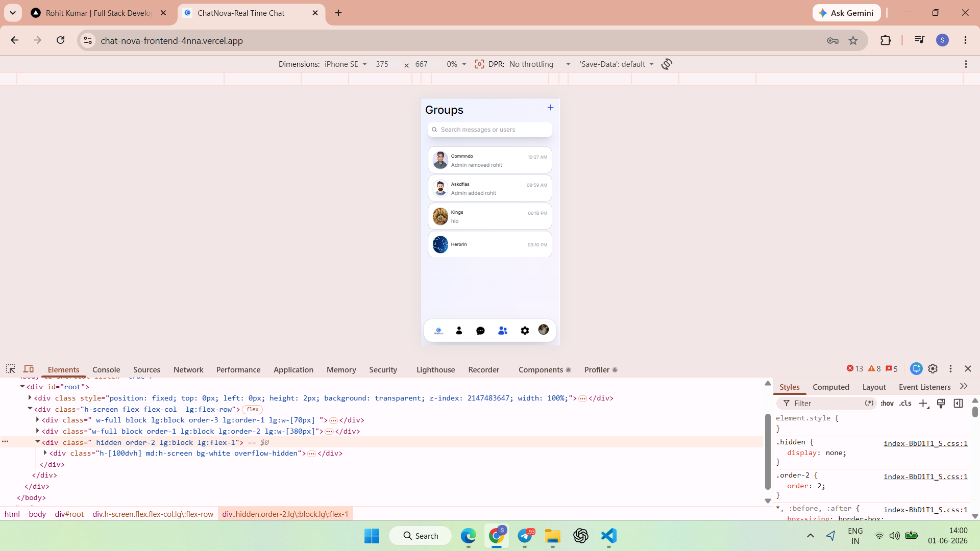The image size is (980, 551).
Task: Click the flex badge in Elements tree
Action: point(253,409)
